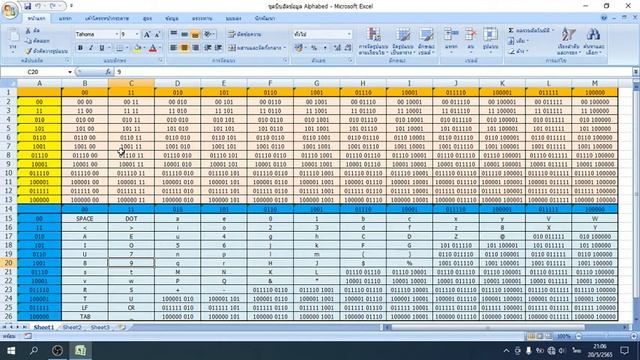Open Fill down menu
This screenshot has height=360, width=640.
pyautogui.click(x=518, y=41)
